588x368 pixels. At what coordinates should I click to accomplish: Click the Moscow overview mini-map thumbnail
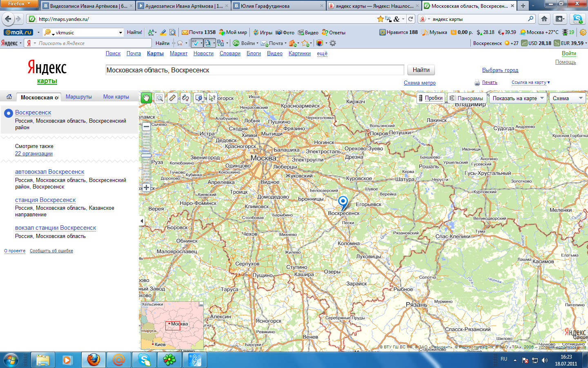pos(172,325)
